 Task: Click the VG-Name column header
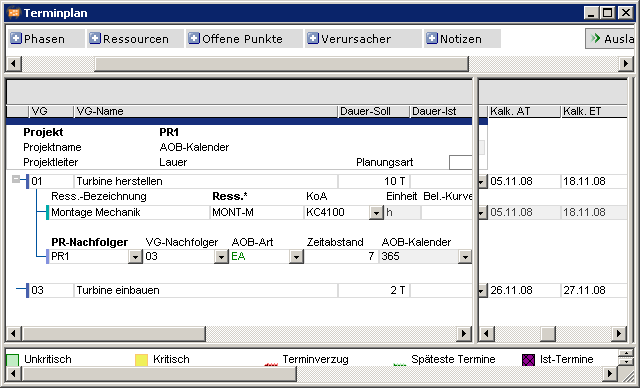[x=206, y=111]
